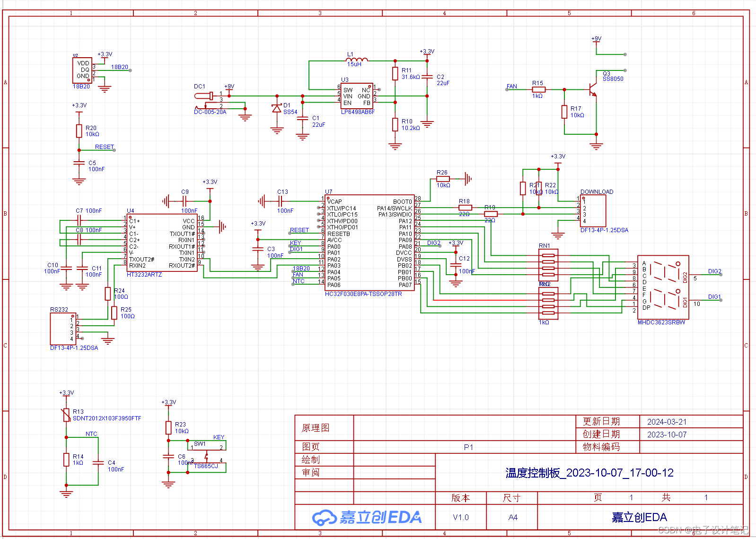Select resistor R15 1kΩ symbol
The height and width of the screenshot is (539, 756).
pyautogui.click(x=539, y=89)
